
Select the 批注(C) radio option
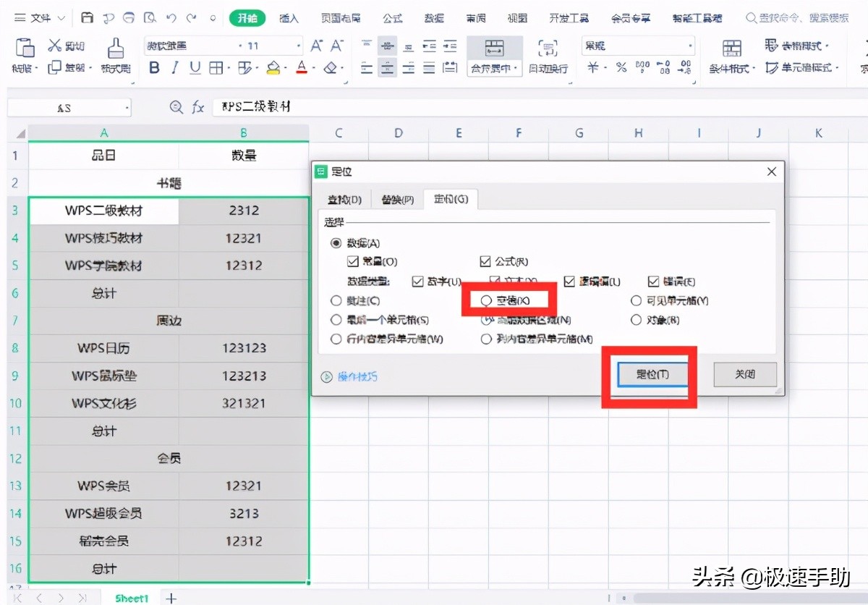[336, 300]
